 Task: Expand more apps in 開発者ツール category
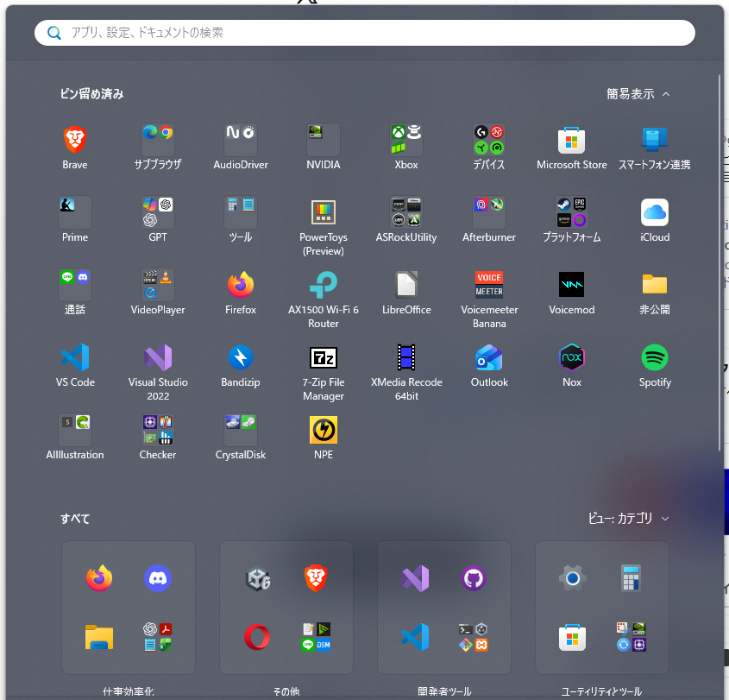[474, 637]
